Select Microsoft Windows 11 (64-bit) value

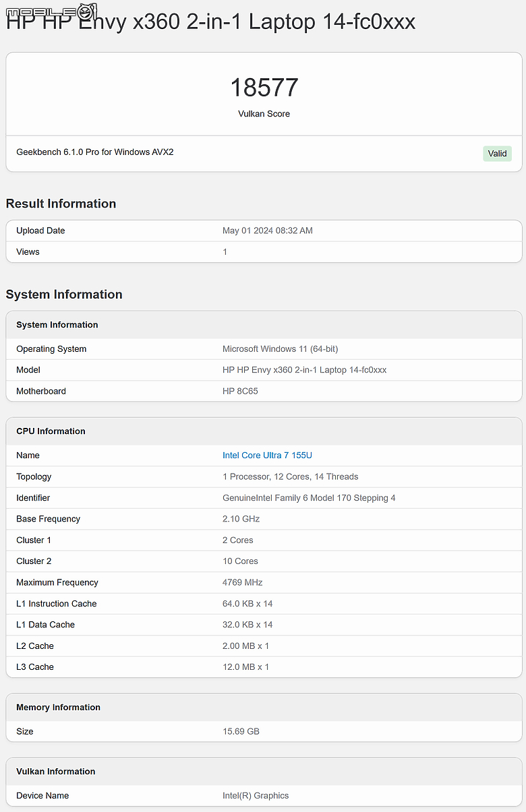click(280, 349)
